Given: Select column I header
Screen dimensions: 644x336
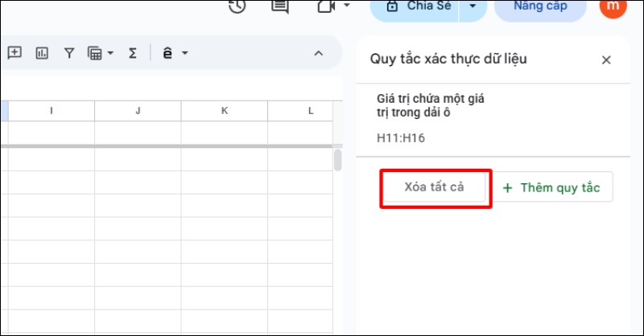Looking at the screenshot, I should tap(52, 111).
